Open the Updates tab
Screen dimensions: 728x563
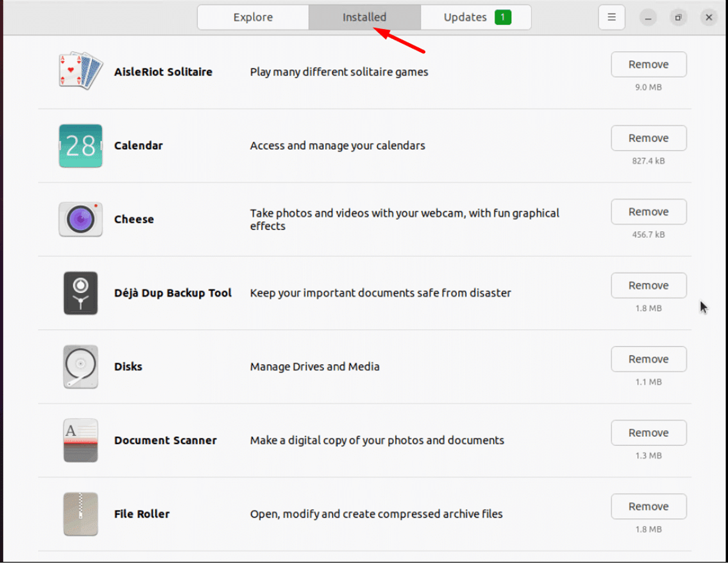tap(476, 18)
